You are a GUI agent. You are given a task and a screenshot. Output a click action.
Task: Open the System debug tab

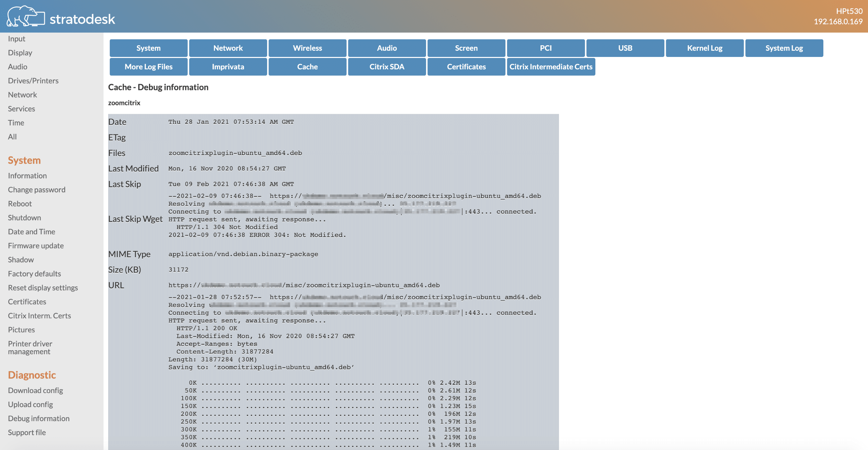coord(148,48)
